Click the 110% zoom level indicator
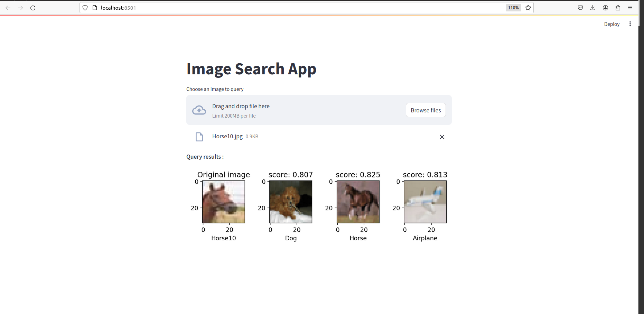The image size is (644, 314). click(x=513, y=8)
